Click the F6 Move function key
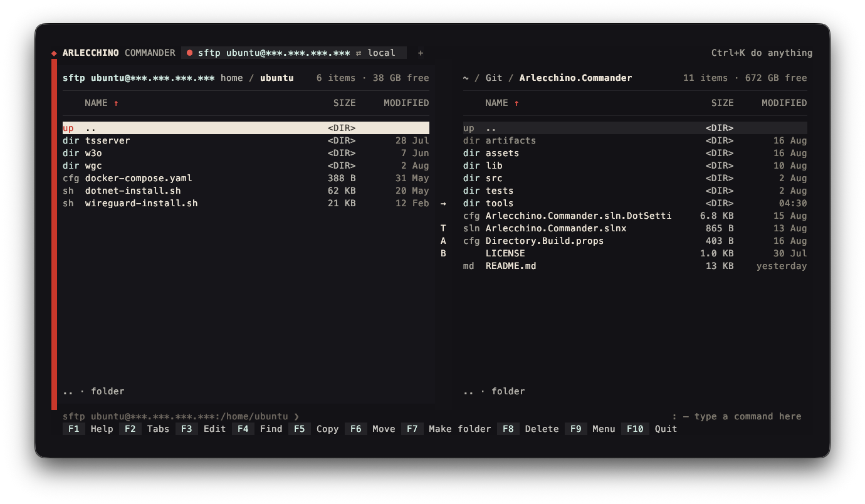Screen dimensions: 865x504 click(370, 429)
